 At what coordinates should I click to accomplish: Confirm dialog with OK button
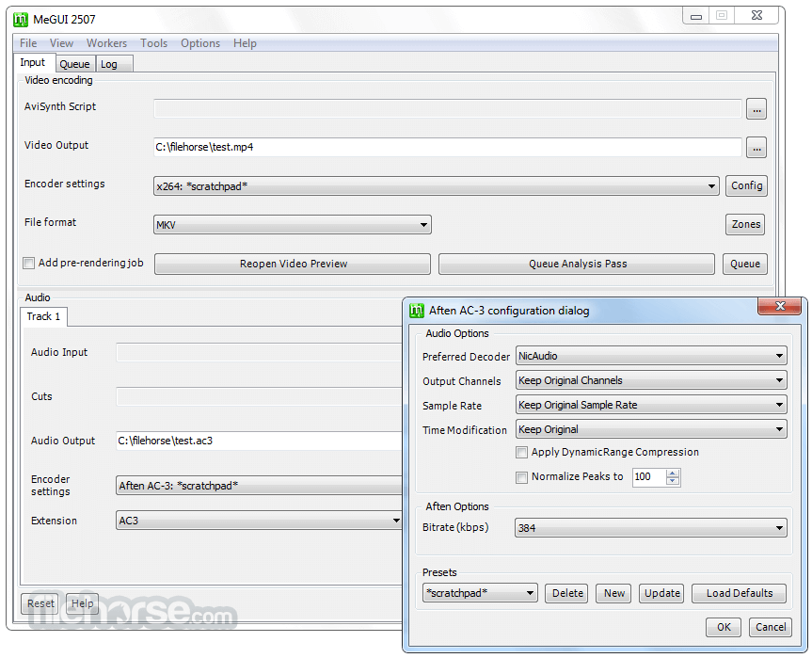(x=724, y=628)
